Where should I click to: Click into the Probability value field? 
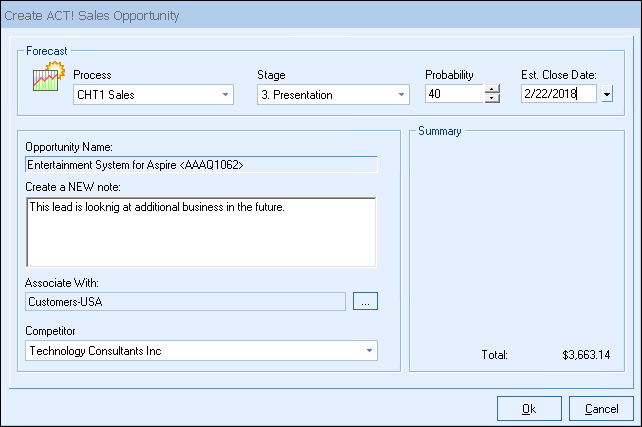click(x=453, y=95)
